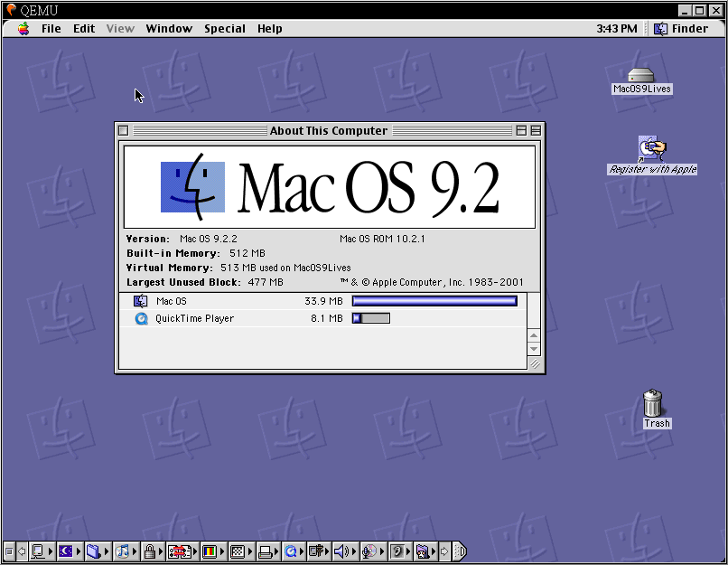Click the Mac OS memory usage bar
The image size is (728, 565).
coord(434,301)
